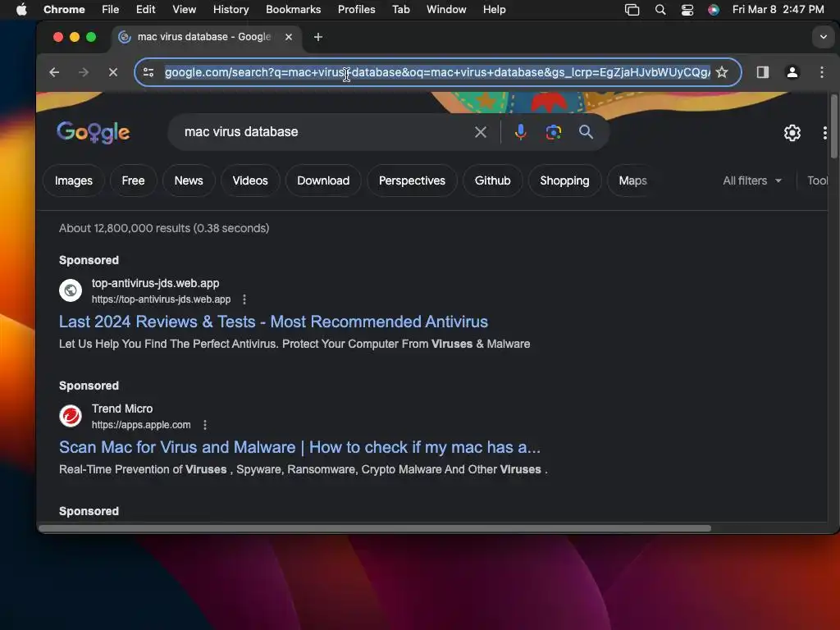Open 'Last 2024 Reviews & Tests' ad link
This screenshot has height=630, width=840.
click(x=273, y=322)
